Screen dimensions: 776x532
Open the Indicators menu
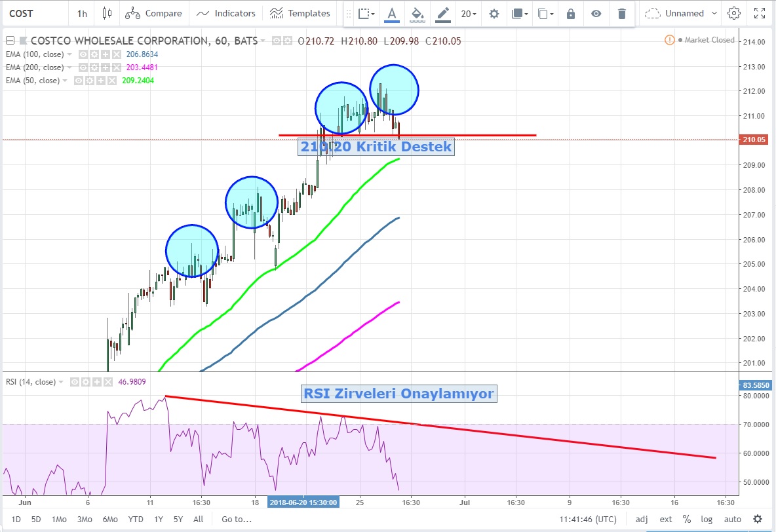tap(226, 13)
